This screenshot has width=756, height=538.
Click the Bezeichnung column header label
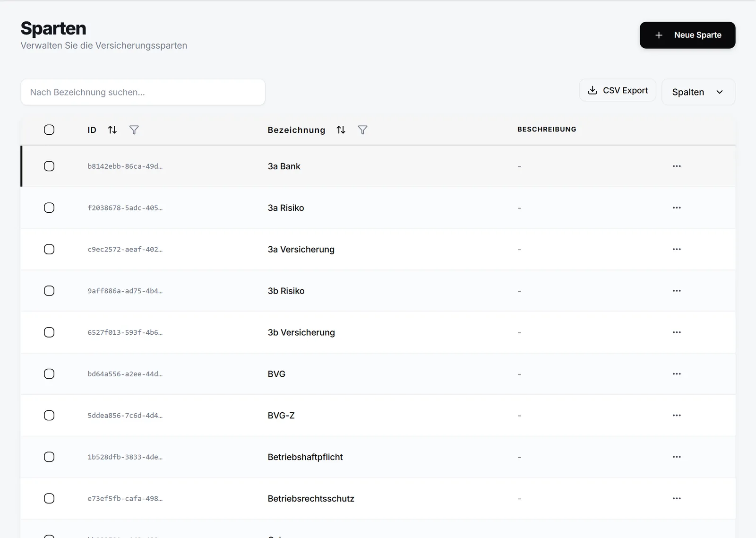(x=296, y=130)
